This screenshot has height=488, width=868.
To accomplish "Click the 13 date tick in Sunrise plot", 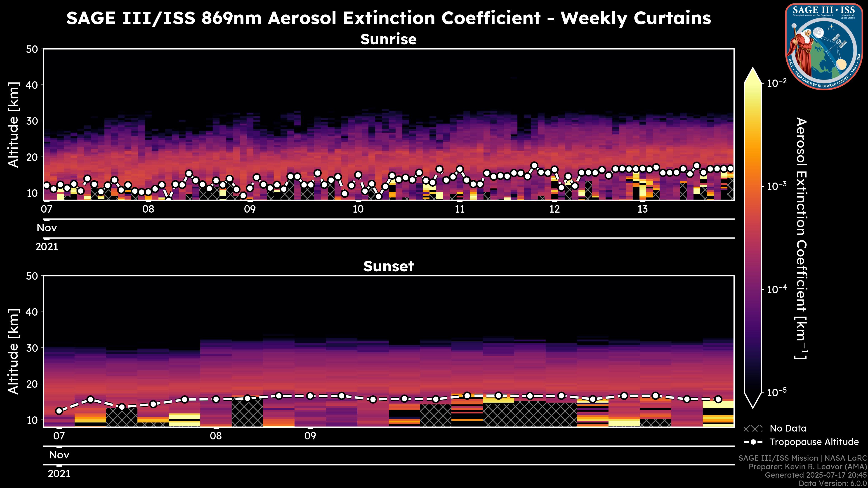I will 643,209.
